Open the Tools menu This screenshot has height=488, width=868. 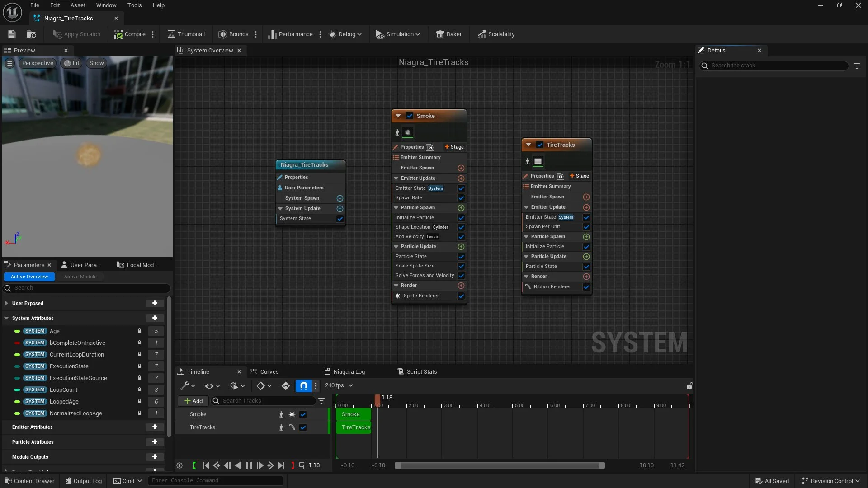pos(134,5)
